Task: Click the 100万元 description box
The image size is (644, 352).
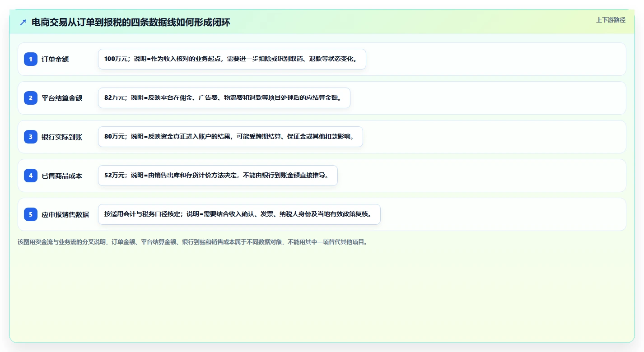Action: pos(232,59)
